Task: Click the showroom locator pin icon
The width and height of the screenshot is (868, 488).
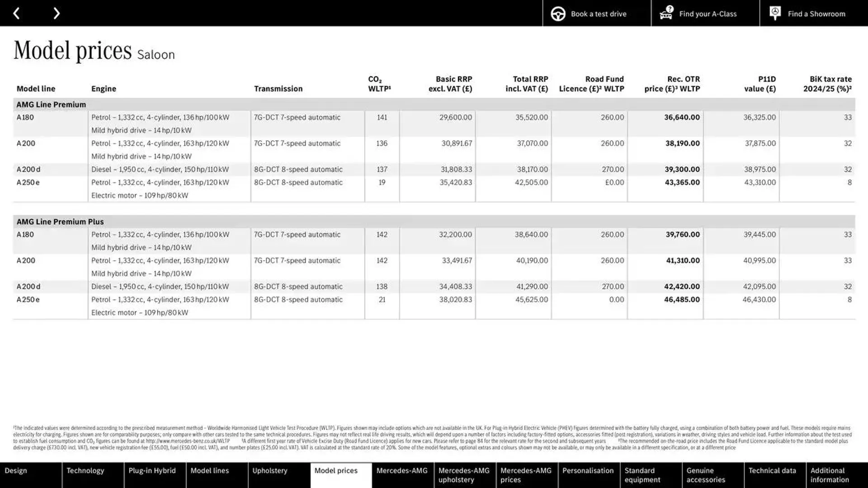Action: (774, 13)
